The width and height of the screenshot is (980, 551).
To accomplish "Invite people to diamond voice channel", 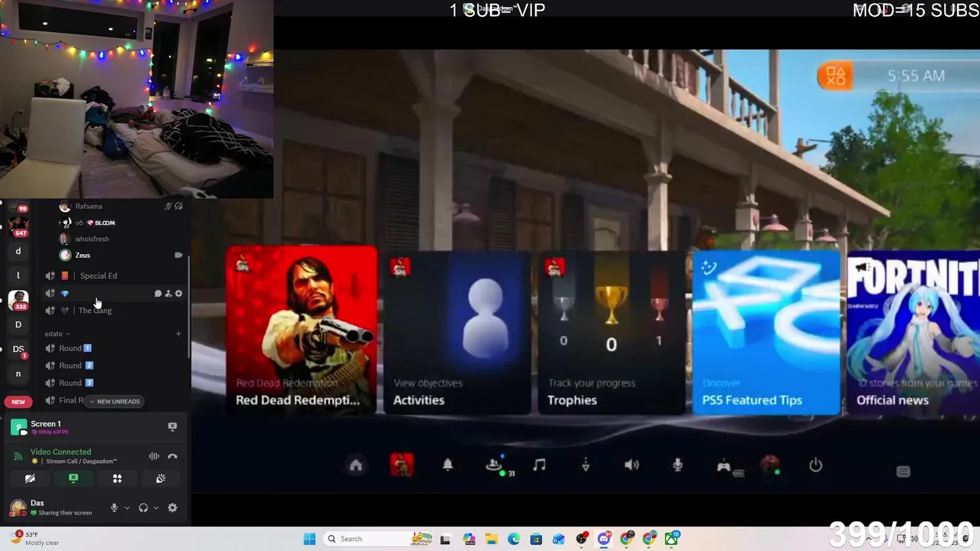I will tap(168, 293).
